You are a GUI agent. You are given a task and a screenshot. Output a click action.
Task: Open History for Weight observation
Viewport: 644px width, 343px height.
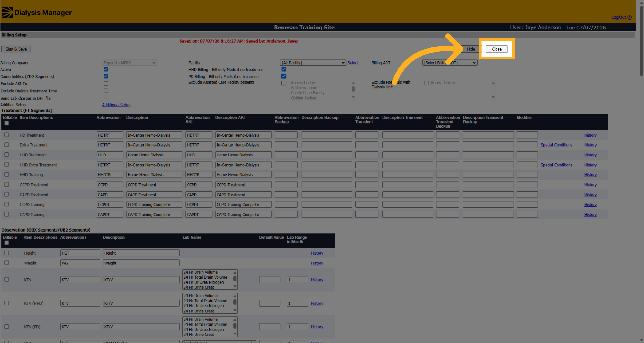pos(317,263)
